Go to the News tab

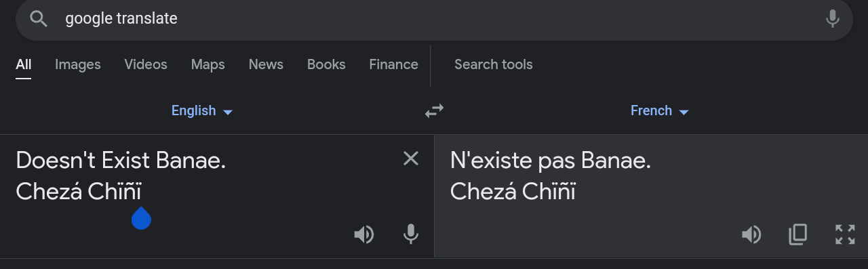pyautogui.click(x=266, y=64)
